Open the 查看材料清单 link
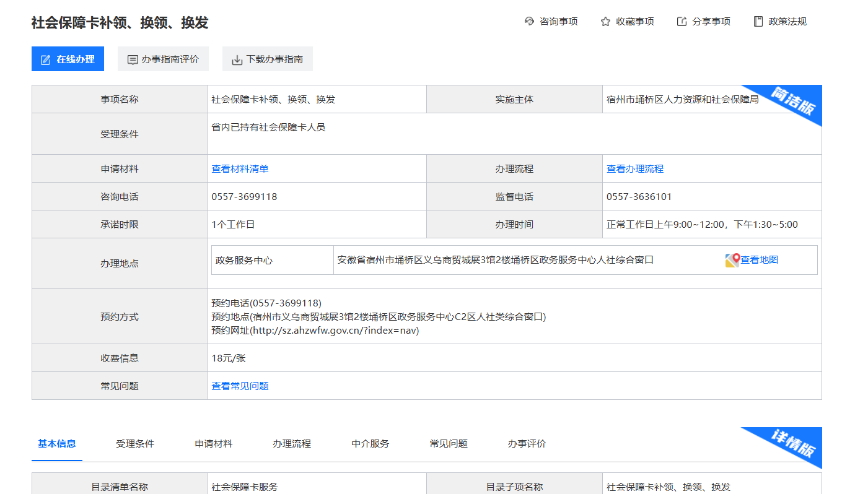Viewport: 868px width, 494px height. [240, 168]
